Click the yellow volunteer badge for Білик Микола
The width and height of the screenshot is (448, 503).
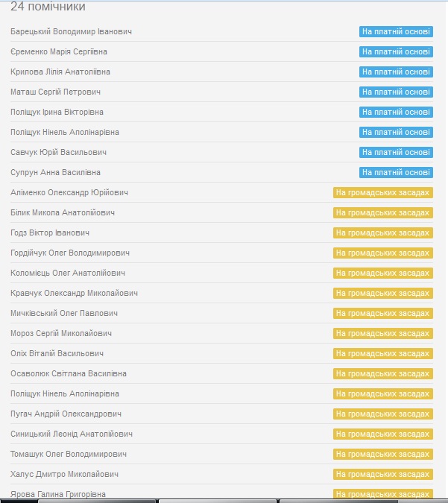383,212
